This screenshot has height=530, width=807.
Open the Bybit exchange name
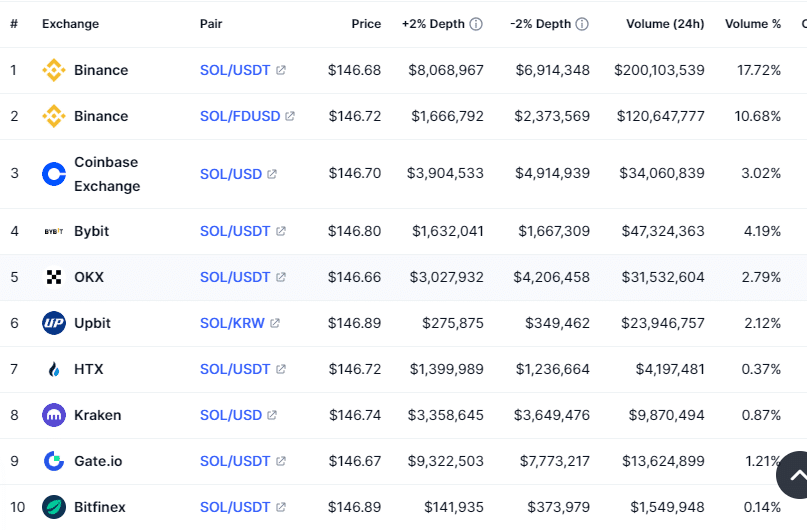tap(92, 232)
